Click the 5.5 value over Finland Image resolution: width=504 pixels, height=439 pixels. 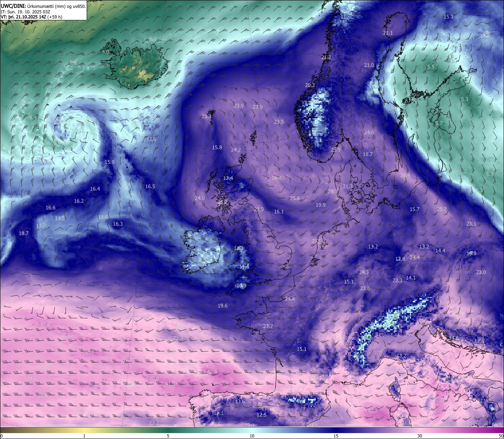pyautogui.click(x=431, y=67)
